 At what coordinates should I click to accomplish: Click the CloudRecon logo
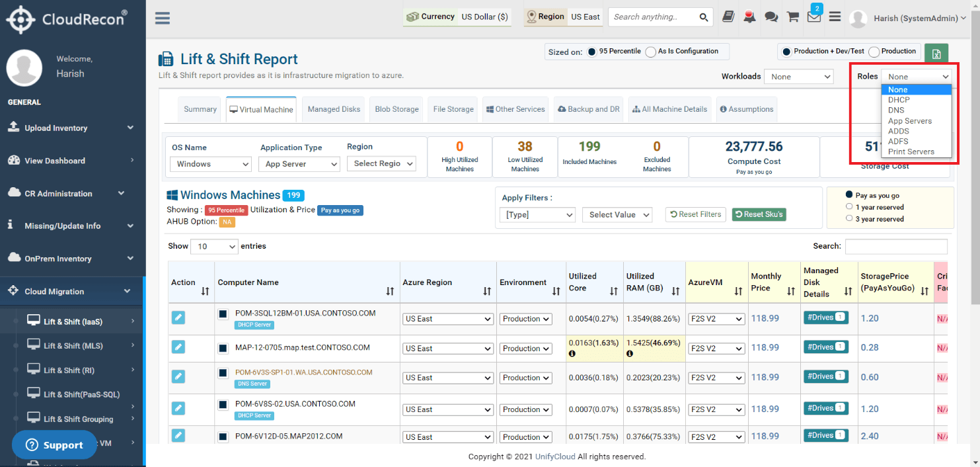pos(67,19)
